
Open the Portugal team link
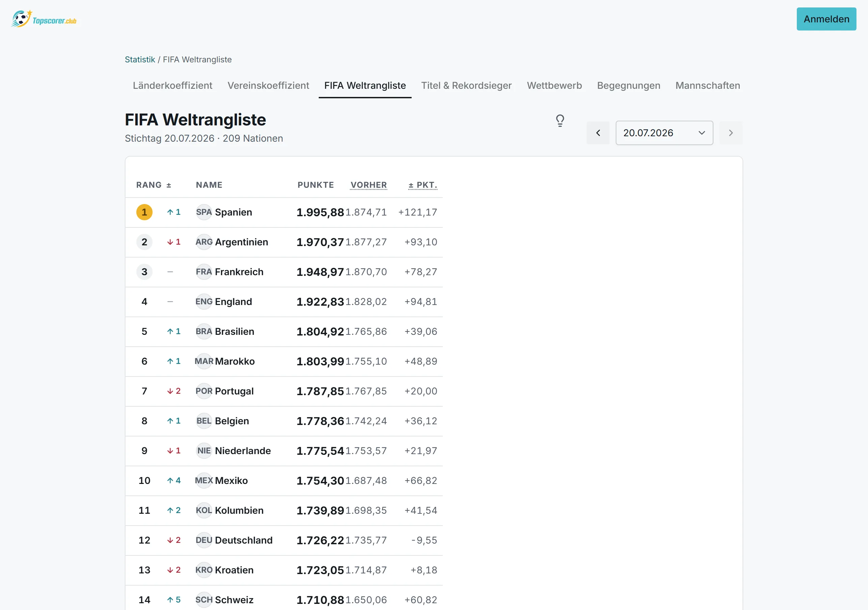[x=234, y=391]
